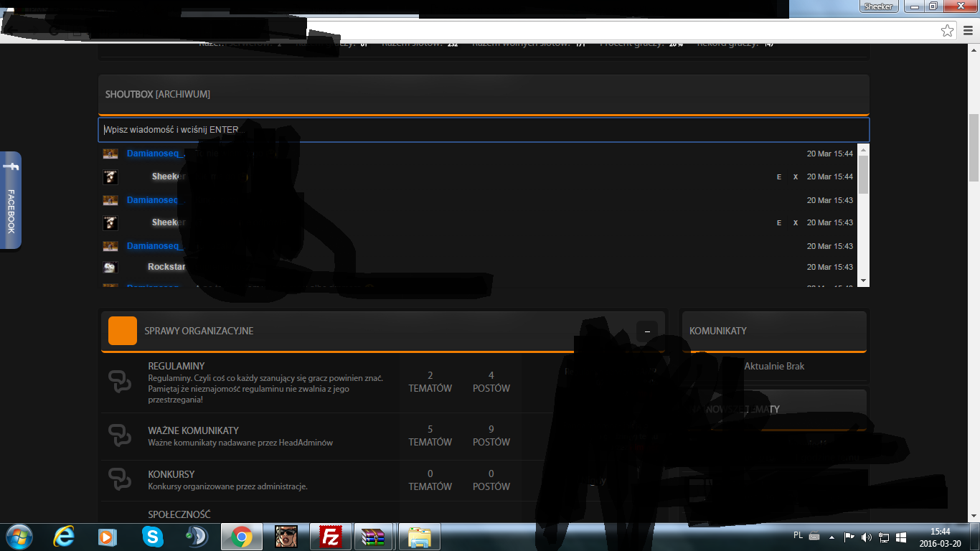Screen dimensions: 980x551
Task: Click the KONKURSY forum speech-bubble icon
Action: pos(120,479)
